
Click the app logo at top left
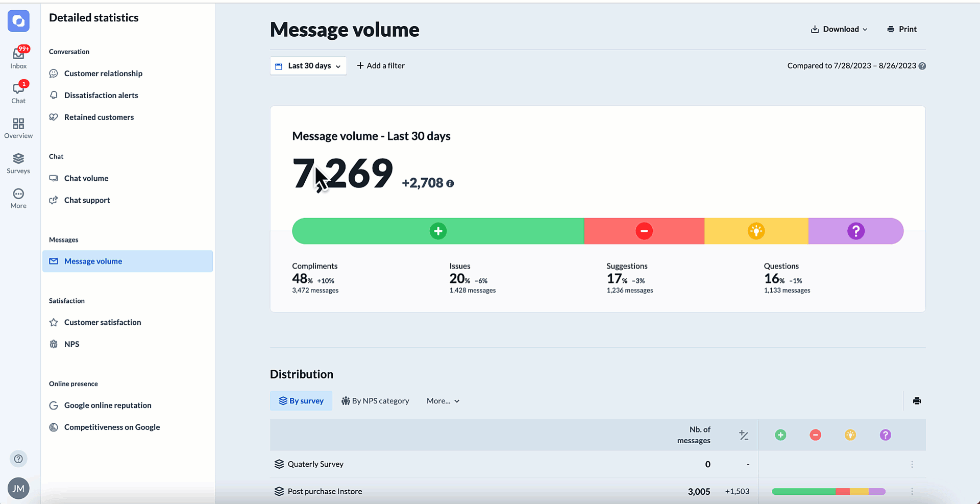pos(18,21)
